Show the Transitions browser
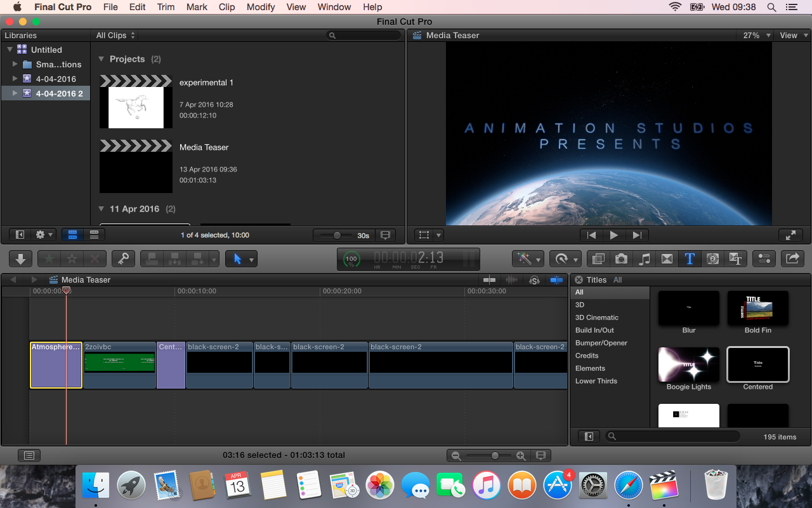 click(x=667, y=258)
